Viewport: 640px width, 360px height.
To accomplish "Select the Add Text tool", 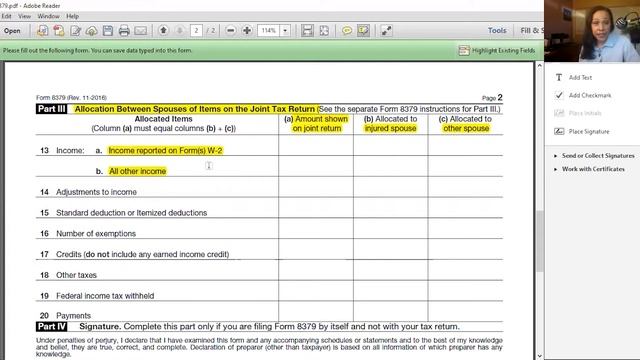I will (573, 78).
